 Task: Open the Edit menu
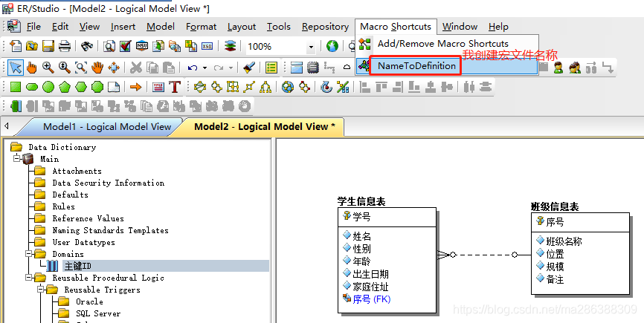tap(60, 27)
